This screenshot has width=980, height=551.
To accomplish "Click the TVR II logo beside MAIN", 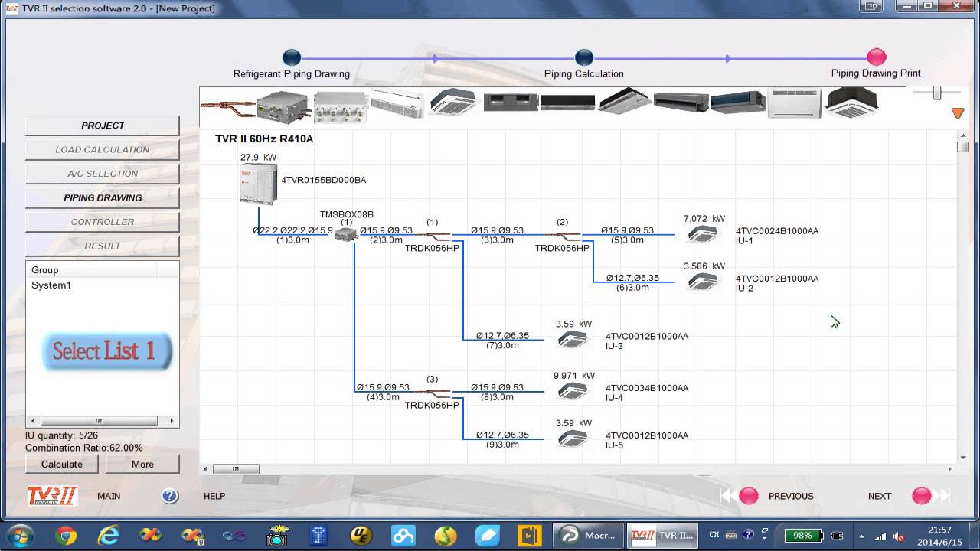I will [x=52, y=496].
